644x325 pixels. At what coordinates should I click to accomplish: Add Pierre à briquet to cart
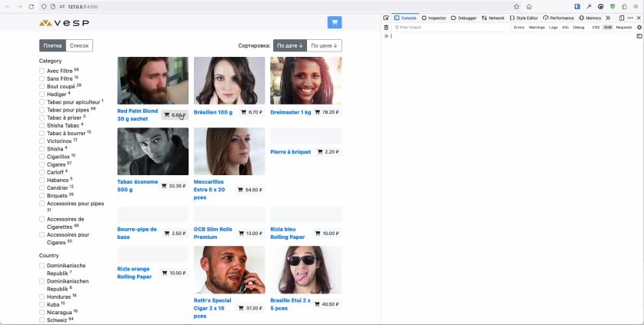coord(329,152)
